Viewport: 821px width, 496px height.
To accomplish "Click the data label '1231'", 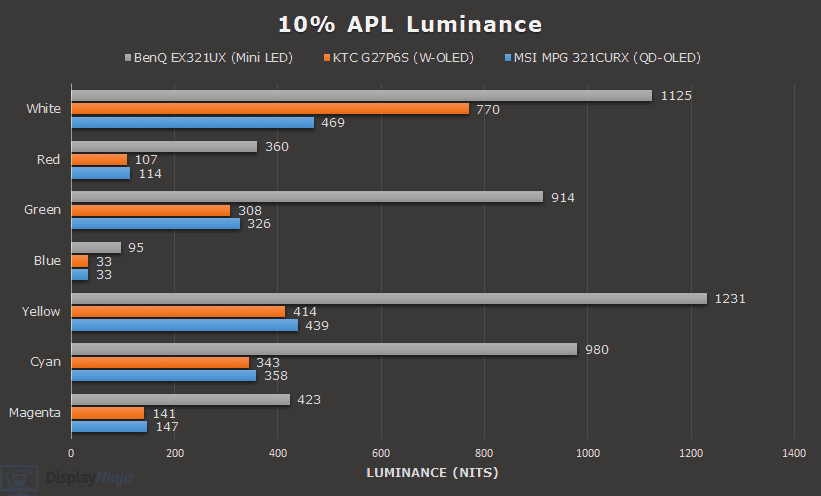I will 730,299.
